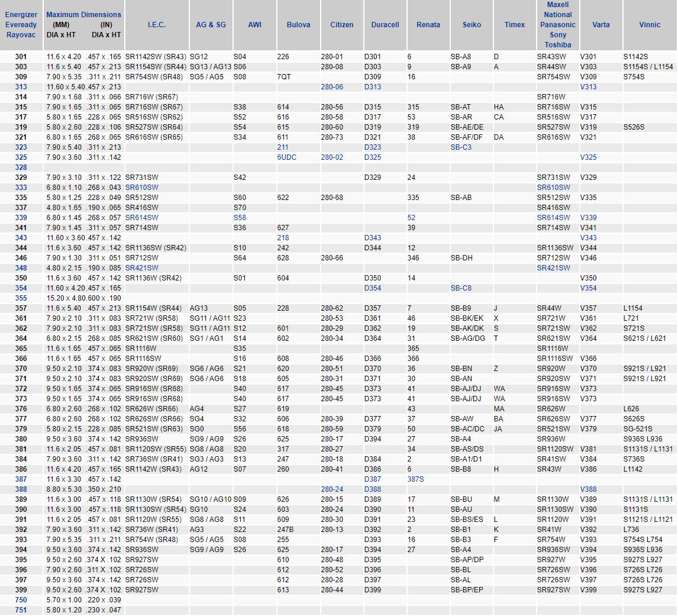The height and width of the screenshot is (616, 678).
Task: Click the 'Vinnic' column header
Action: click(650, 25)
